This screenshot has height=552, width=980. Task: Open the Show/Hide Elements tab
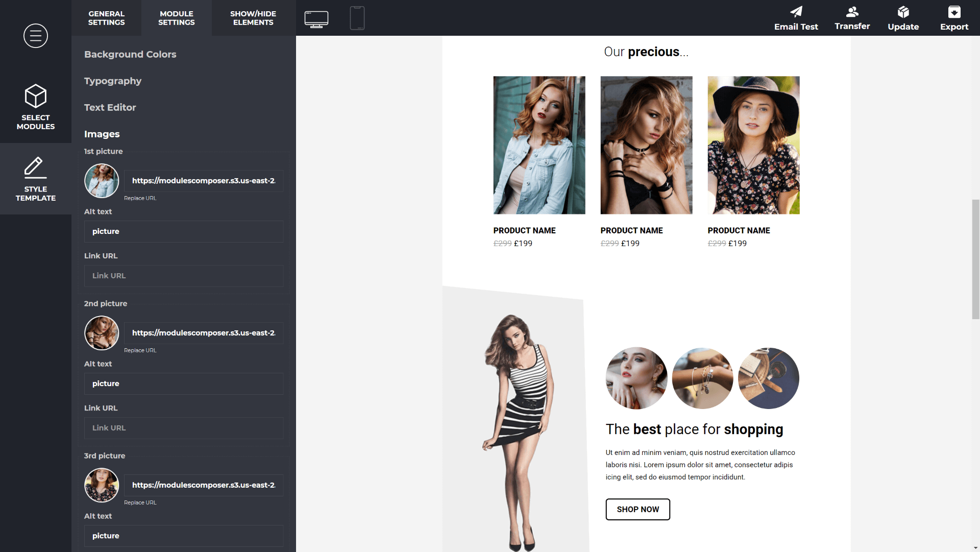(253, 18)
